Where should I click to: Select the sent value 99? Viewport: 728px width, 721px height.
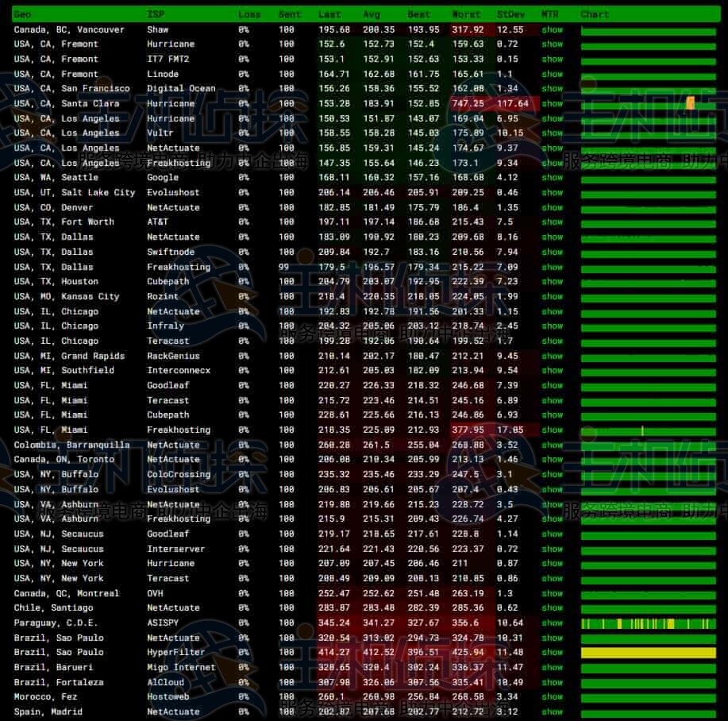pos(283,267)
